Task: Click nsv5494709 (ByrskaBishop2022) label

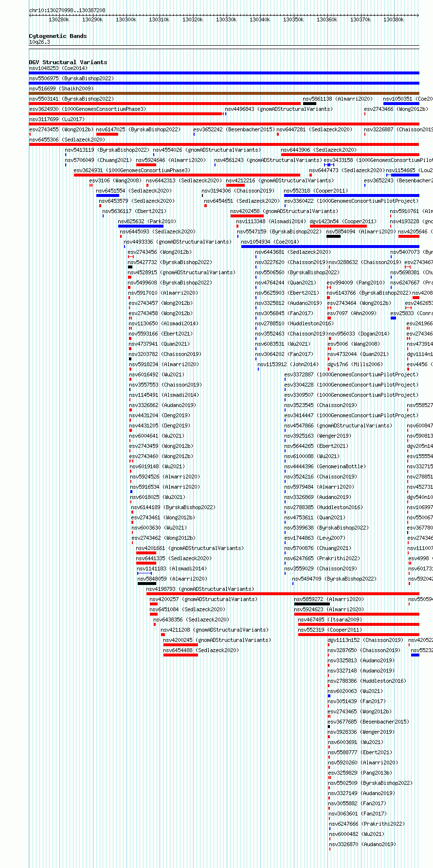Action: point(334,579)
